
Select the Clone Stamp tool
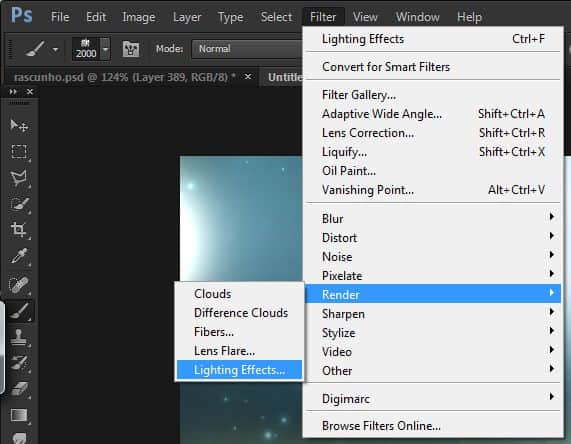click(19, 337)
